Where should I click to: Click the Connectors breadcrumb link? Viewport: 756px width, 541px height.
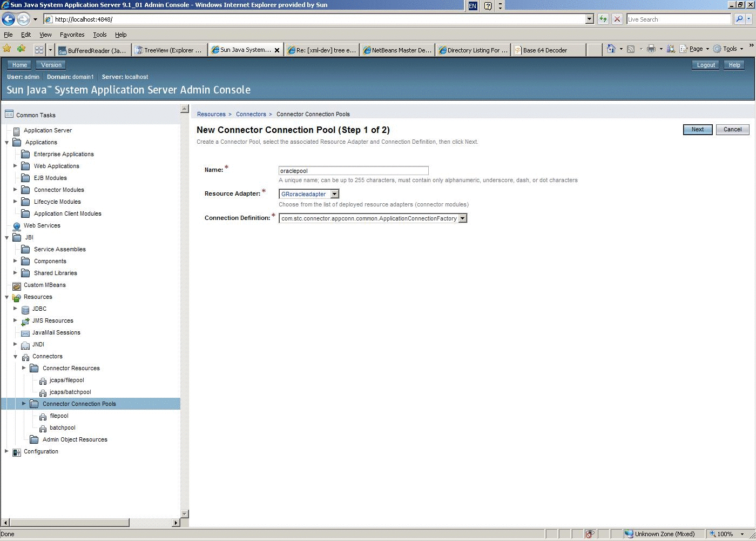(x=251, y=114)
